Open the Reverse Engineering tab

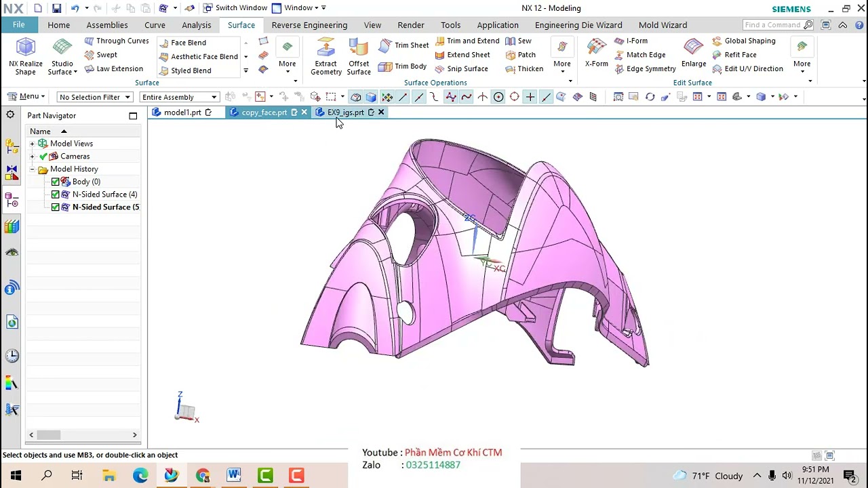tap(309, 25)
